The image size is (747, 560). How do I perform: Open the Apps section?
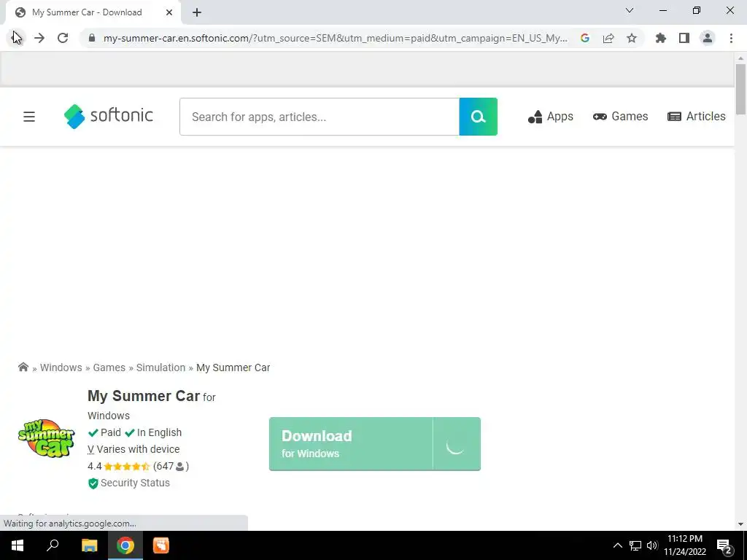tap(550, 117)
